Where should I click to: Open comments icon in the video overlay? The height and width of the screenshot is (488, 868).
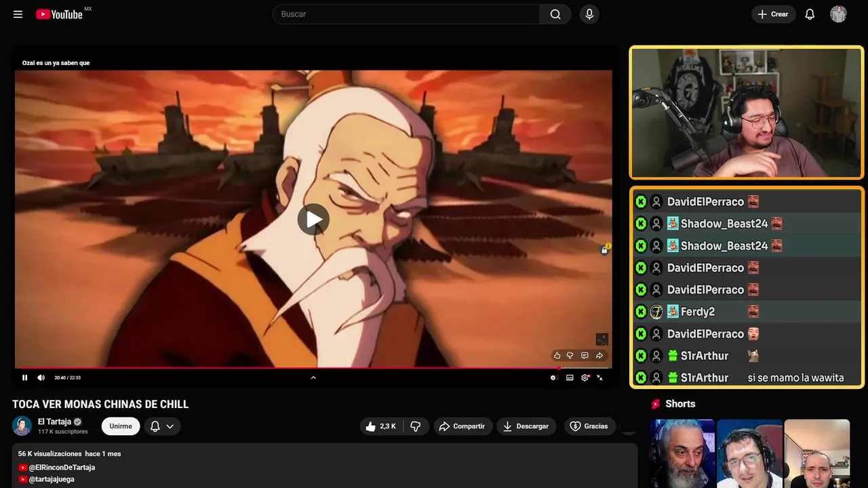585,355
